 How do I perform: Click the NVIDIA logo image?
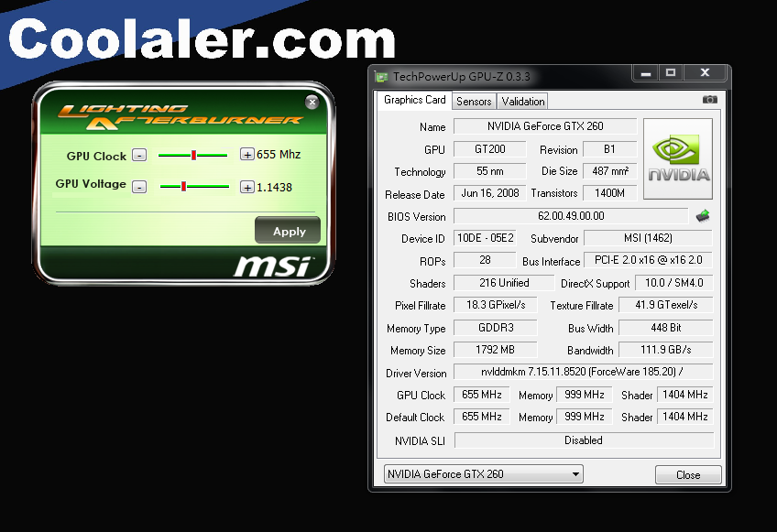[678, 158]
